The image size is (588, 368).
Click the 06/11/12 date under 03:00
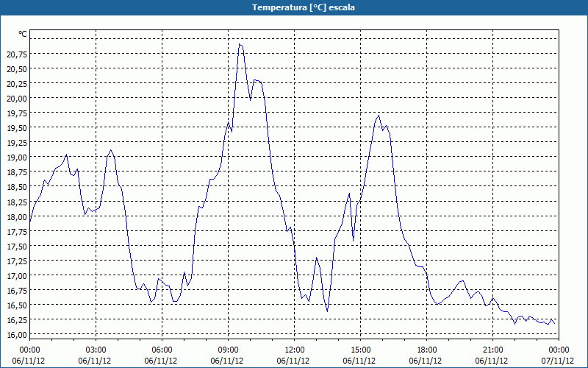click(95, 361)
